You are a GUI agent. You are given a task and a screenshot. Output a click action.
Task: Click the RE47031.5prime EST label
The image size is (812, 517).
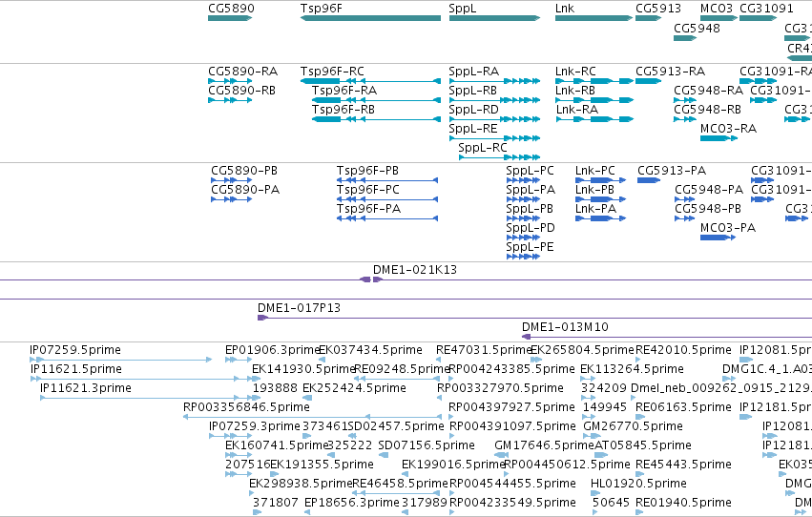click(484, 350)
